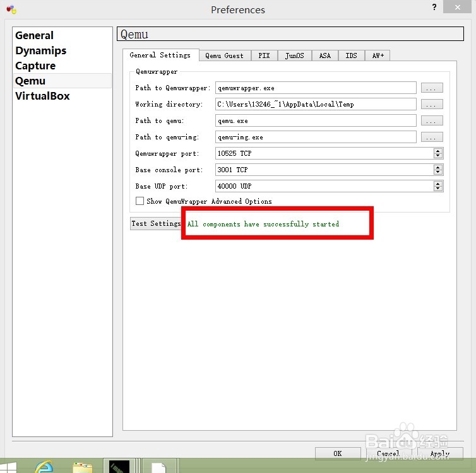Open the ASA tab

tap(325, 55)
